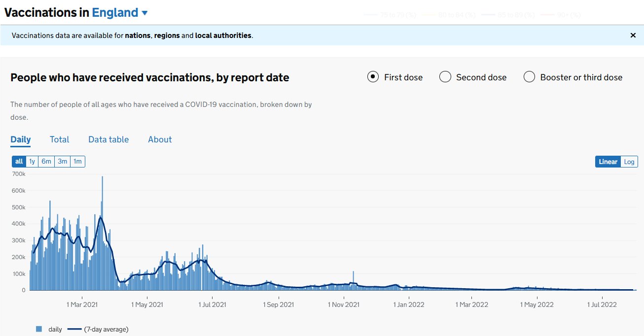The image size is (644, 336).
Task: Click the regions link in the banner
Action: (x=167, y=35)
